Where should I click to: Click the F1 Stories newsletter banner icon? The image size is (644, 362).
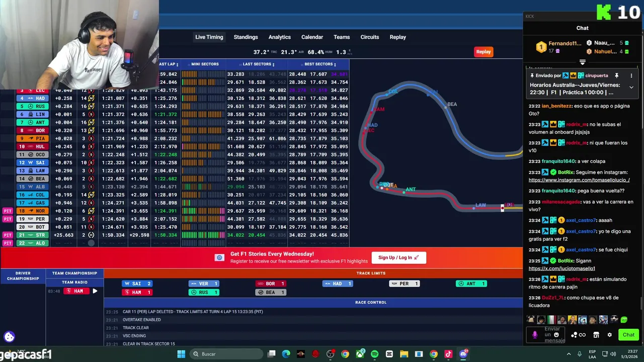(x=219, y=257)
